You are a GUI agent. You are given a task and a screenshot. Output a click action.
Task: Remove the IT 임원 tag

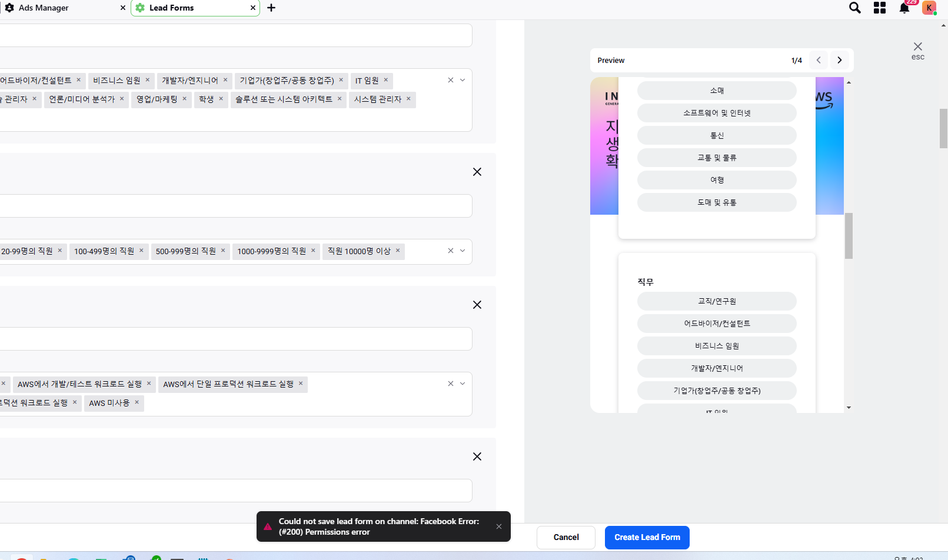click(386, 80)
